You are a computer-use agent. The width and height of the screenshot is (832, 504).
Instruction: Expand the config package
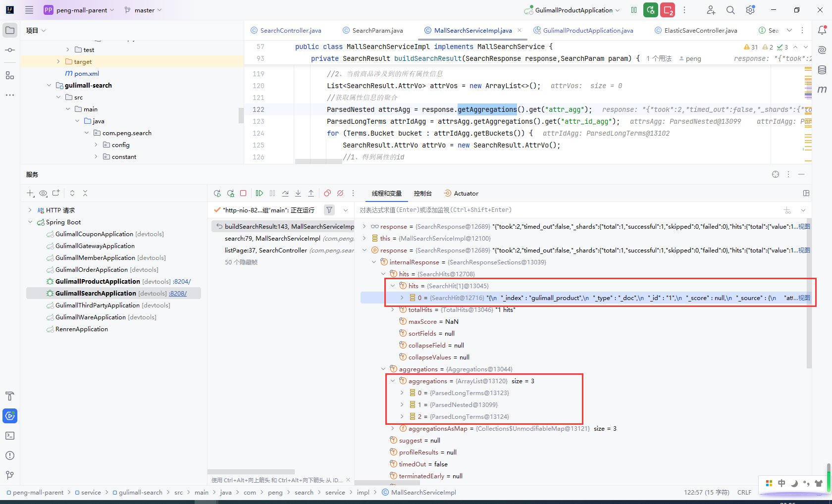coord(96,145)
